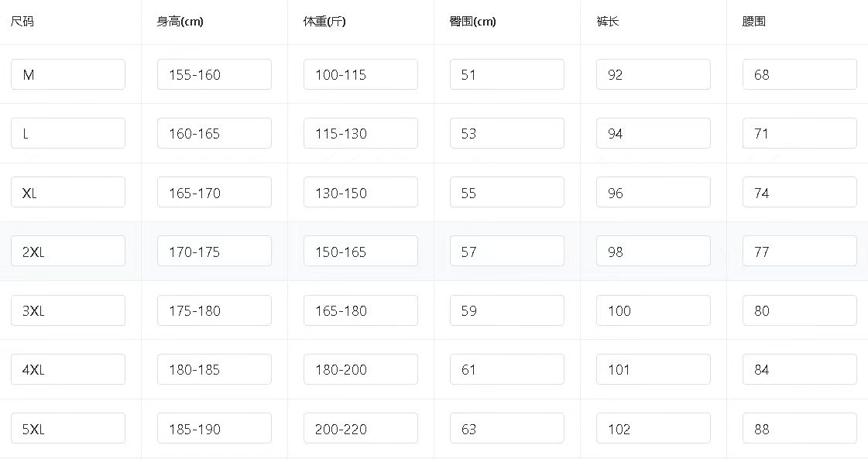This screenshot has width=868, height=459.
Task: Click the height field showing 170-175
Action: click(214, 251)
